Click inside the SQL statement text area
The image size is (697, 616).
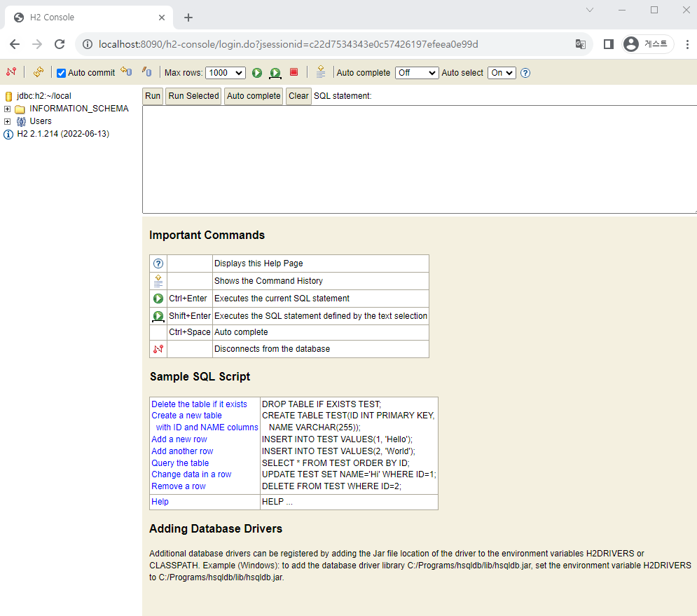419,159
